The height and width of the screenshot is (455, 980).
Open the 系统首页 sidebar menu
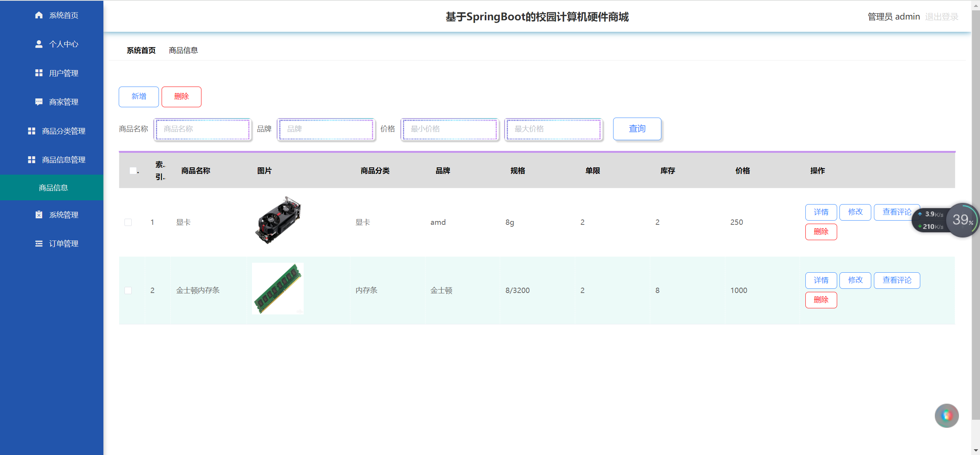pyautogui.click(x=52, y=15)
